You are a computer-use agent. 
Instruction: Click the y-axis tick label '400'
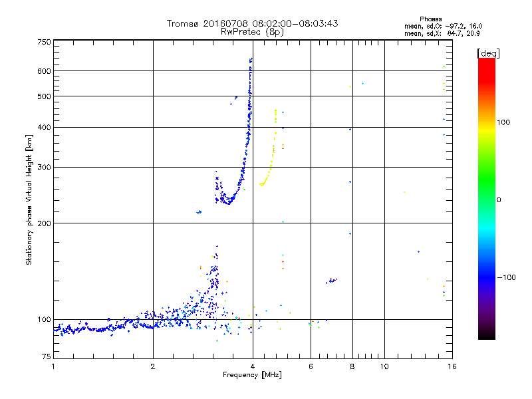click(44, 127)
